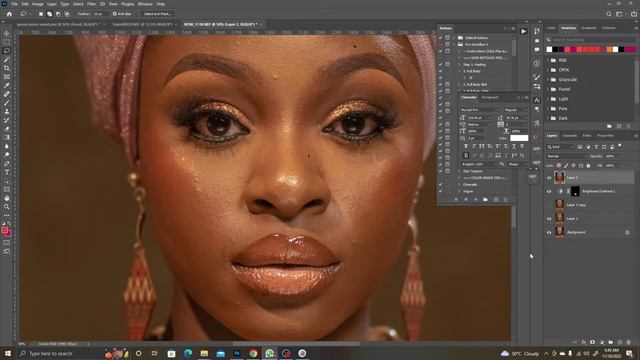
Task: Select the Lasso tool in toolbar
Action: click(x=7, y=51)
